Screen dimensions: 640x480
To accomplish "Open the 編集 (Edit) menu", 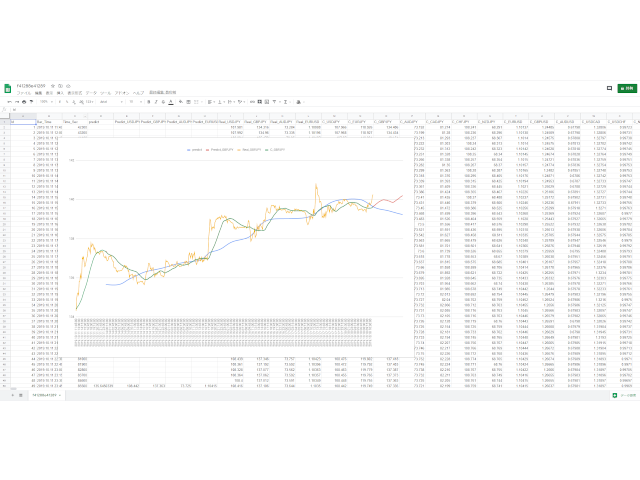I will pos(38,93).
